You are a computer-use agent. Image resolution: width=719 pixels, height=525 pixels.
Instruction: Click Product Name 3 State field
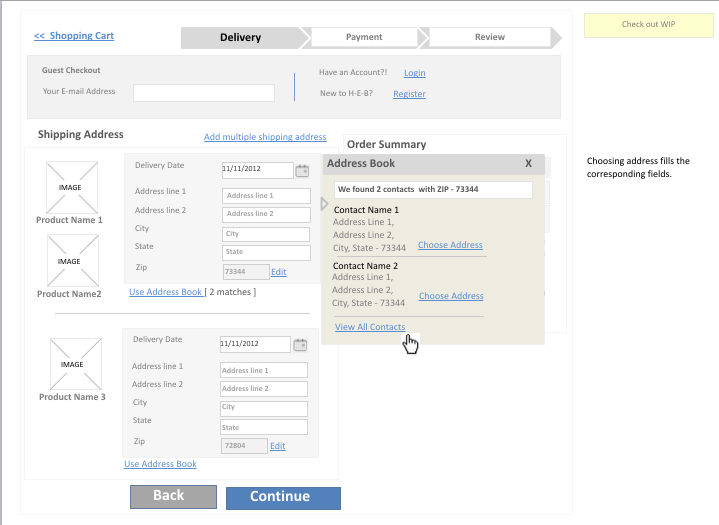[264, 427]
